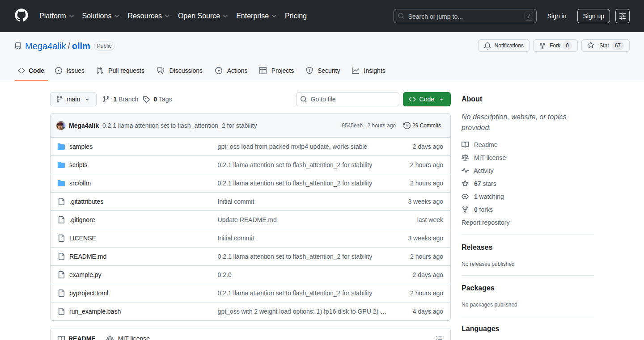This screenshot has width=644, height=340.
Task: Switch to the Actions tab
Action: pyautogui.click(x=231, y=71)
